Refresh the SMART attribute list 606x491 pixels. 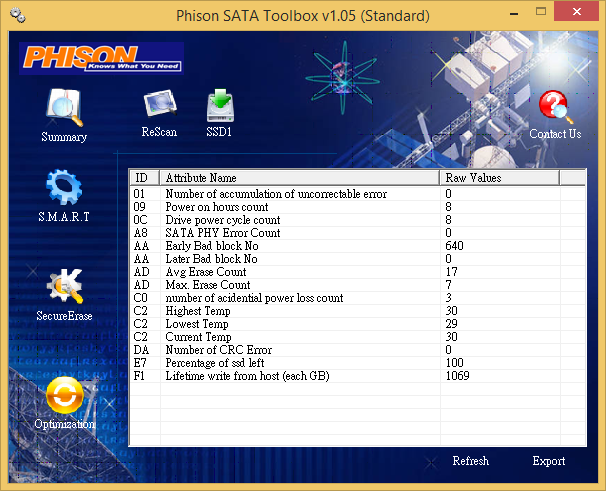point(470,461)
